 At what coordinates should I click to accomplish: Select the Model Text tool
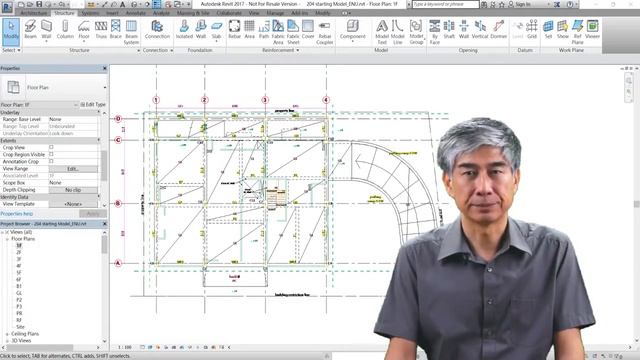(382, 32)
